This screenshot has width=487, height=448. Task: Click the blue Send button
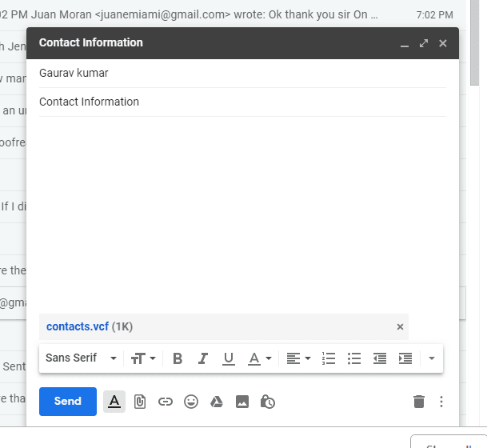coord(68,402)
